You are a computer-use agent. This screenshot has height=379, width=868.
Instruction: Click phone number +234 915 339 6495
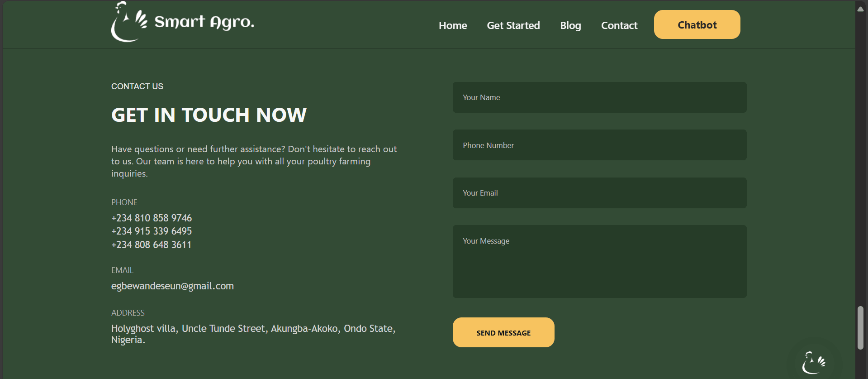[152, 231]
